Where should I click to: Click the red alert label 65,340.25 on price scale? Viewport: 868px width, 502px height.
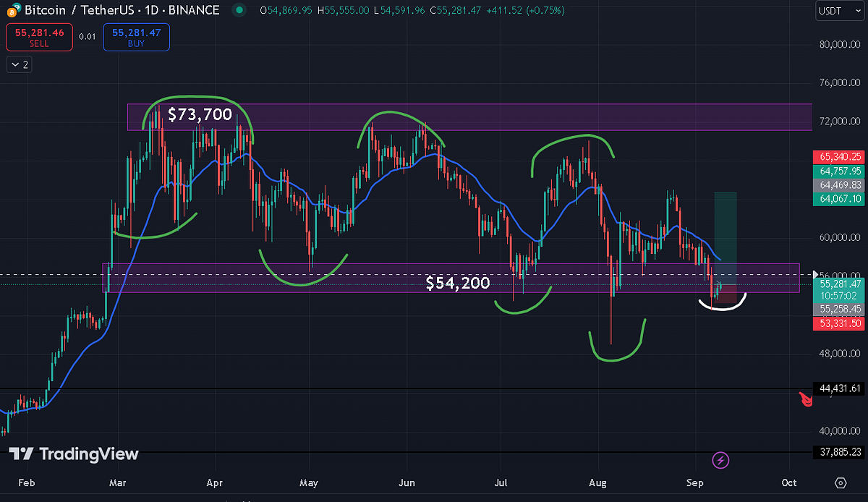[838, 157]
